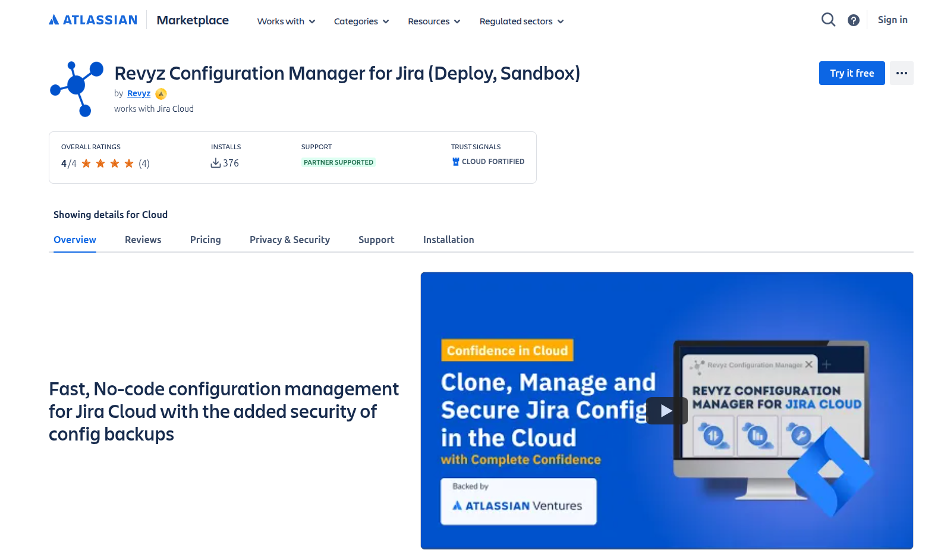Click the partner badge next to Revyz
Viewport: 944px width, 560px height.
(161, 94)
